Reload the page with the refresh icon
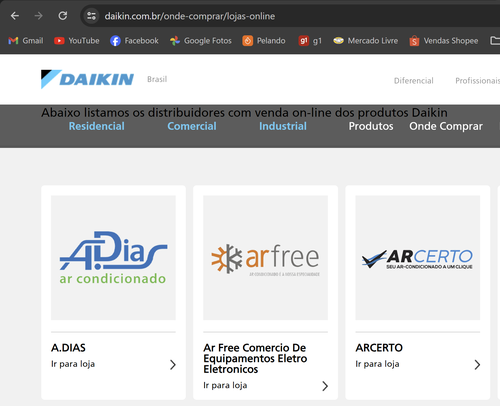Screen dimensions: 500x406 pos(63,16)
